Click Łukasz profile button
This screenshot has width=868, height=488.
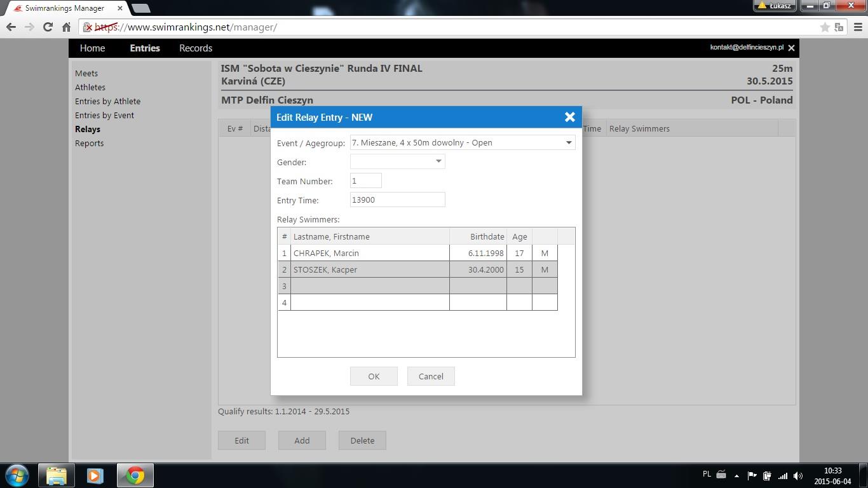pyautogui.click(x=774, y=6)
